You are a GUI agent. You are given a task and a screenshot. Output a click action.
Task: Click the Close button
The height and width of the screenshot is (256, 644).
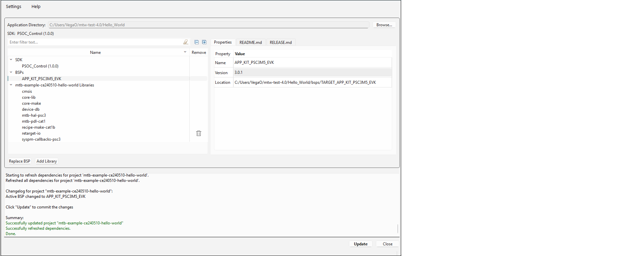click(x=387, y=244)
